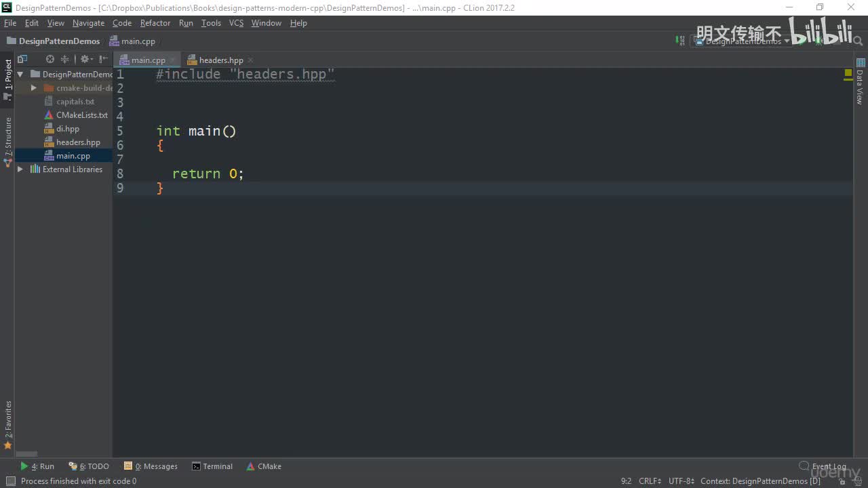Click the #include "headers.hpp" line
The image size is (868, 488).
click(245, 74)
